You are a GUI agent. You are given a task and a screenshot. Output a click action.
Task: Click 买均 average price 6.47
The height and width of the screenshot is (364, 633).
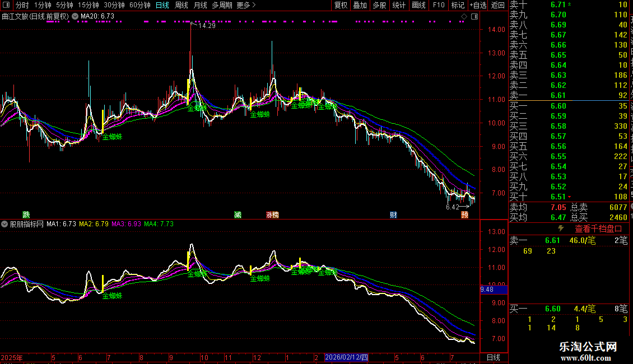[x=558, y=217]
